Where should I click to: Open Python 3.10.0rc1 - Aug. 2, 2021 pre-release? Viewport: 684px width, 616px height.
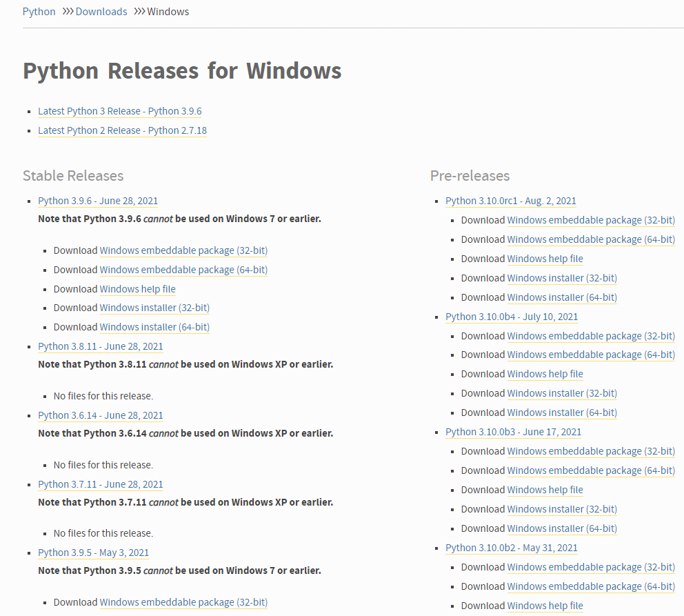point(511,201)
